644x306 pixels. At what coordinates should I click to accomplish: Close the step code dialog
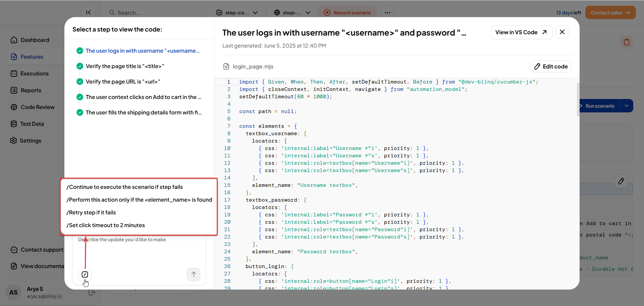point(562,32)
